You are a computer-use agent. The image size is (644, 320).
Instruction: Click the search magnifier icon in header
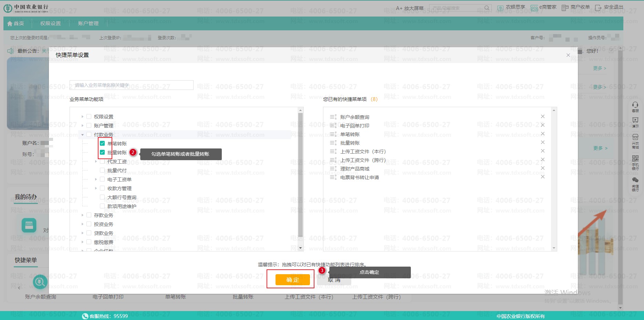(487, 8)
